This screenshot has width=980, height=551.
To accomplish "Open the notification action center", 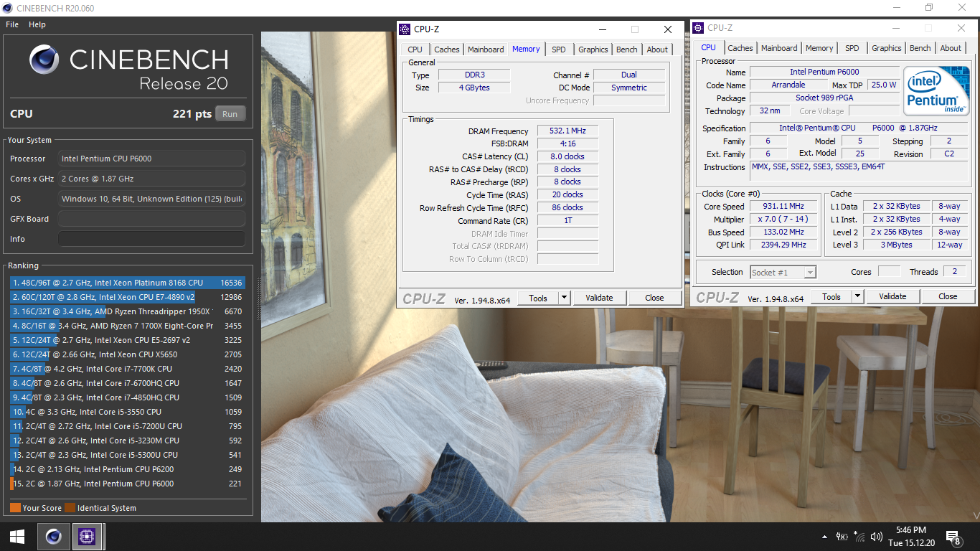I will point(953,537).
